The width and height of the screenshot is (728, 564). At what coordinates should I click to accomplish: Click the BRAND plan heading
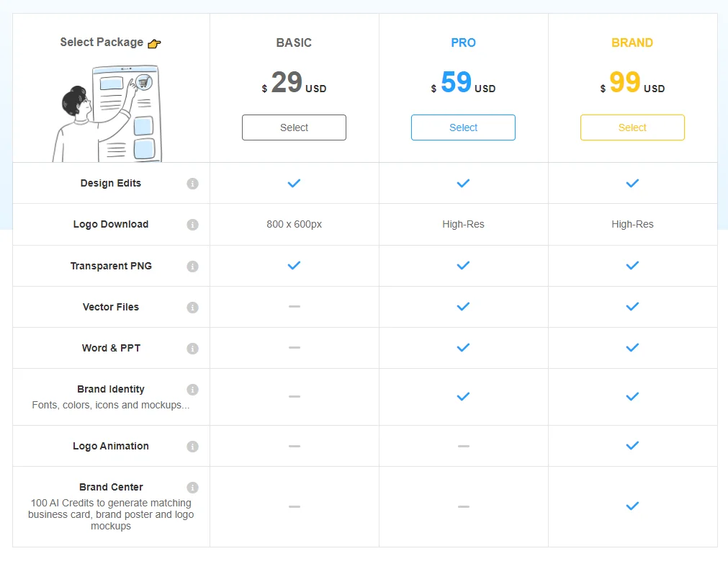point(632,42)
